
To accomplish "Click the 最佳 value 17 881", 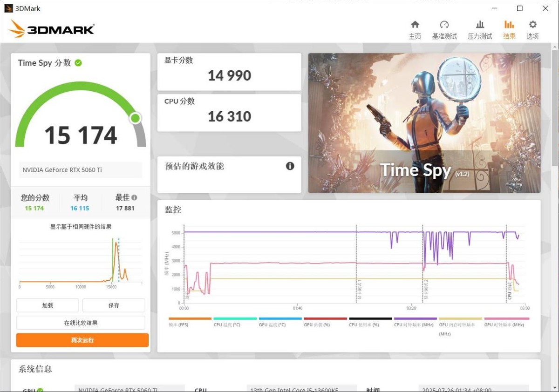I will [x=125, y=208].
